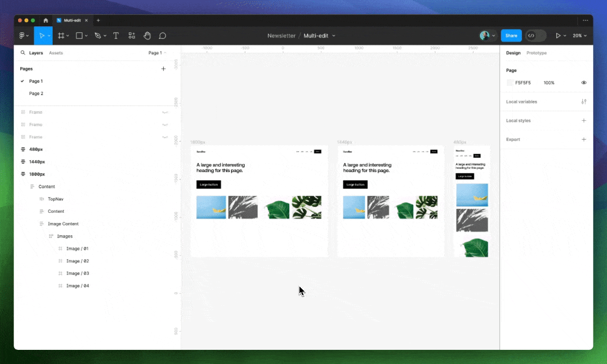Toggle page background visibility eye
This screenshot has height=364, width=607.
pos(584,82)
